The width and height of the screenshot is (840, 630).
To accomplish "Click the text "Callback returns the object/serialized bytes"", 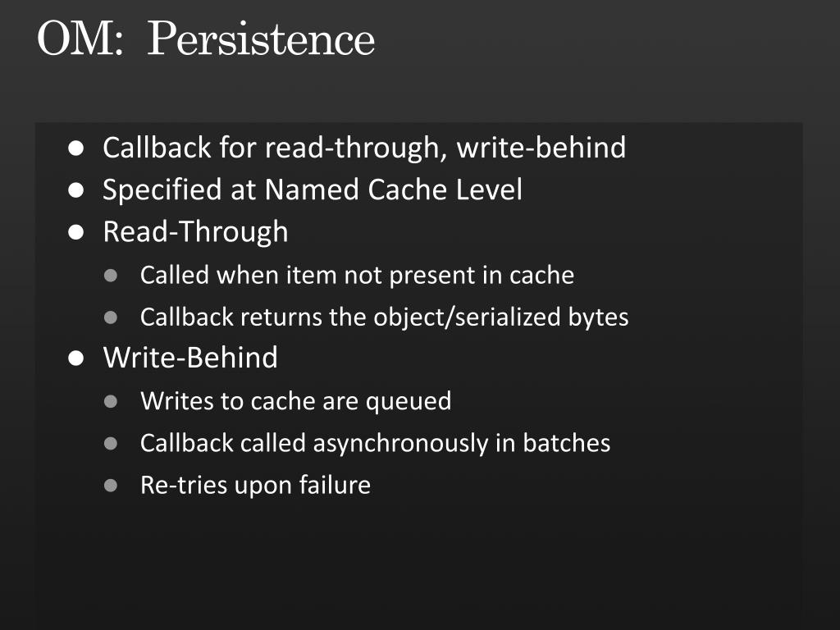I will pos(385,317).
